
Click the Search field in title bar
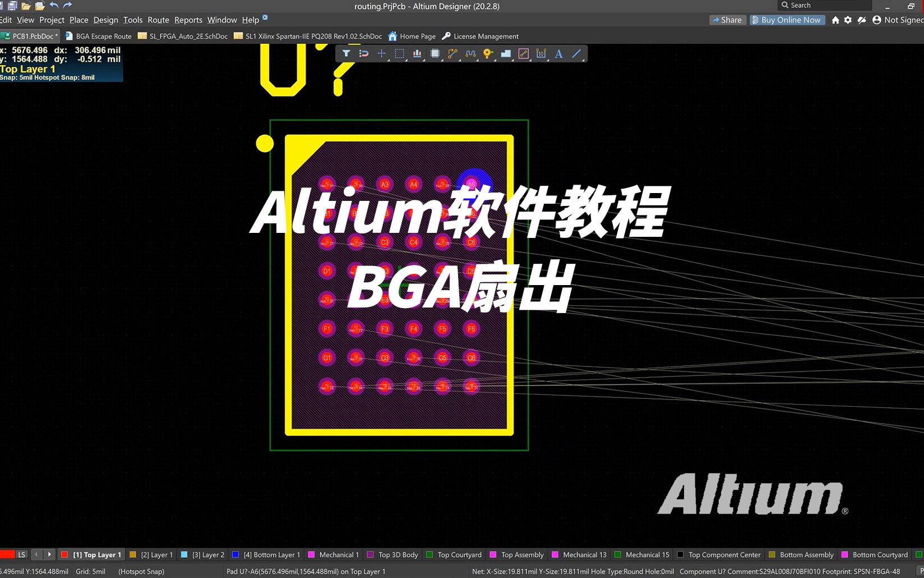pyautogui.click(x=824, y=5)
